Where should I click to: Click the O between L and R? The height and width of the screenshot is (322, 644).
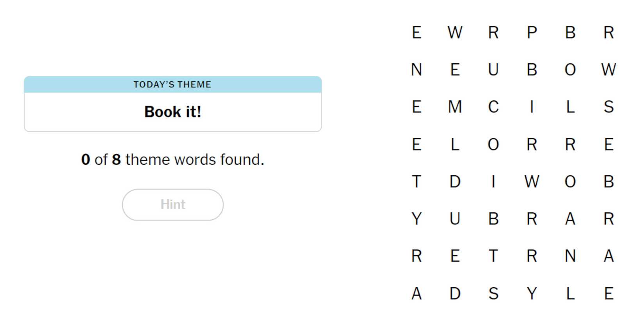coord(493,144)
